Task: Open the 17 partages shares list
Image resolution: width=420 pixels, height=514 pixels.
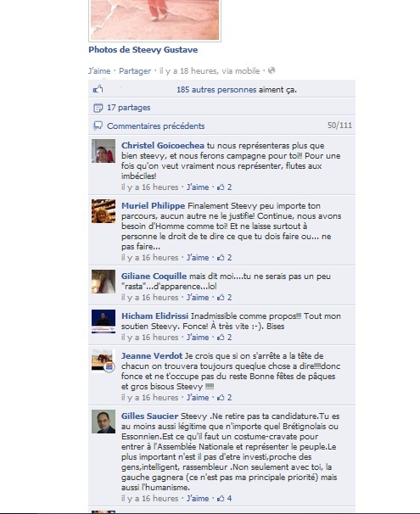Action: click(128, 108)
